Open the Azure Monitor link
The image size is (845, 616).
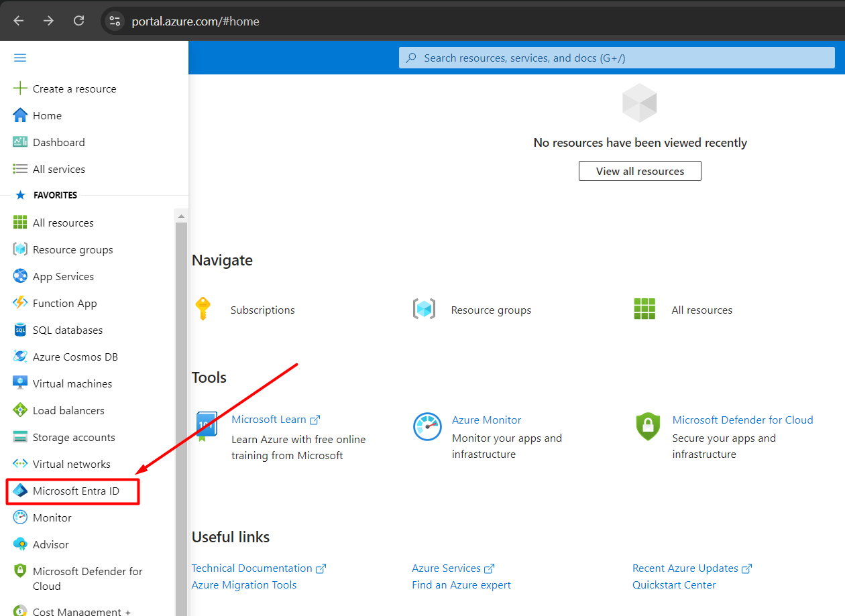[486, 420]
